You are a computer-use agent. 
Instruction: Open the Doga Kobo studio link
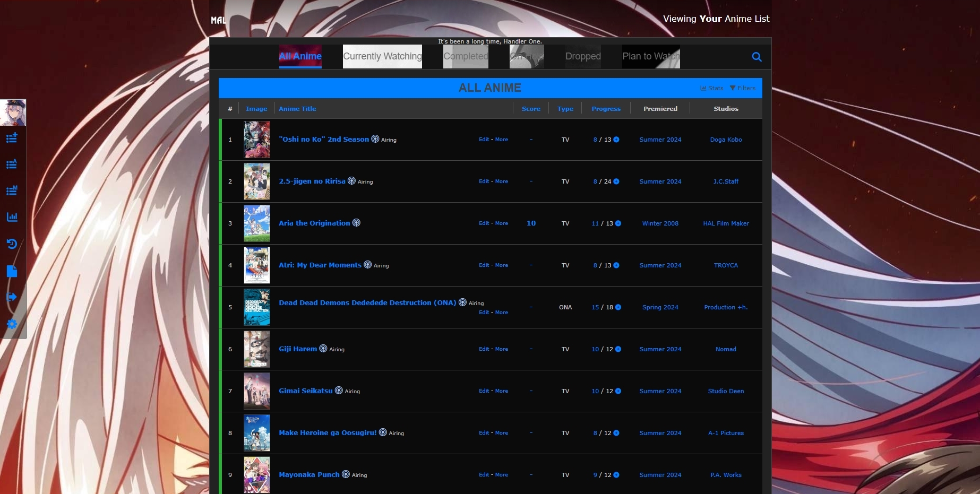pyautogui.click(x=726, y=140)
